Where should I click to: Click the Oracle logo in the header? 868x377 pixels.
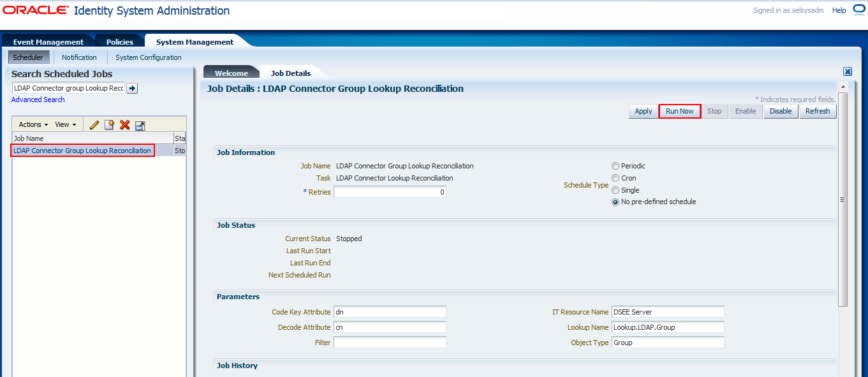tap(35, 10)
